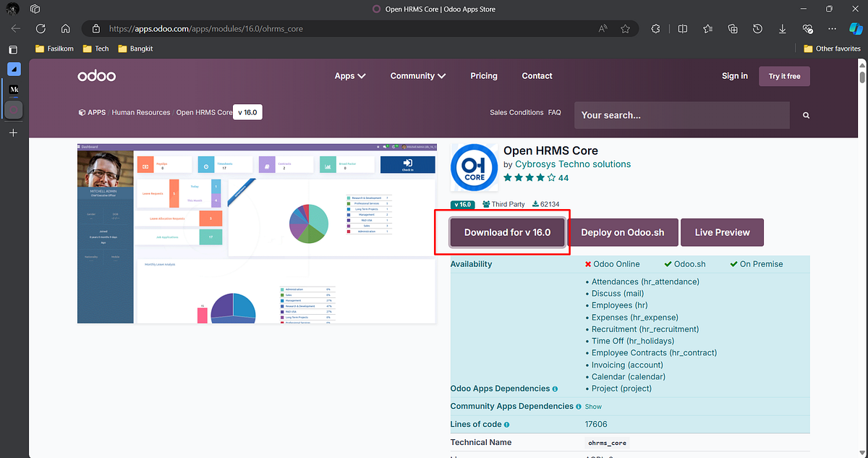This screenshot has height=458, width=868.
Task: Open a new tab with plus icon
Action: (x=12, y=133)
